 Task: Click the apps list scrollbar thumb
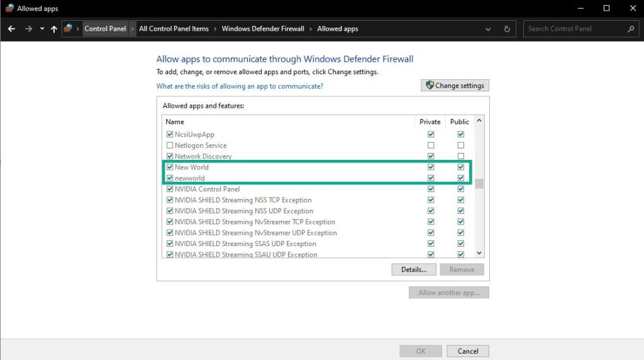[479, 184]
